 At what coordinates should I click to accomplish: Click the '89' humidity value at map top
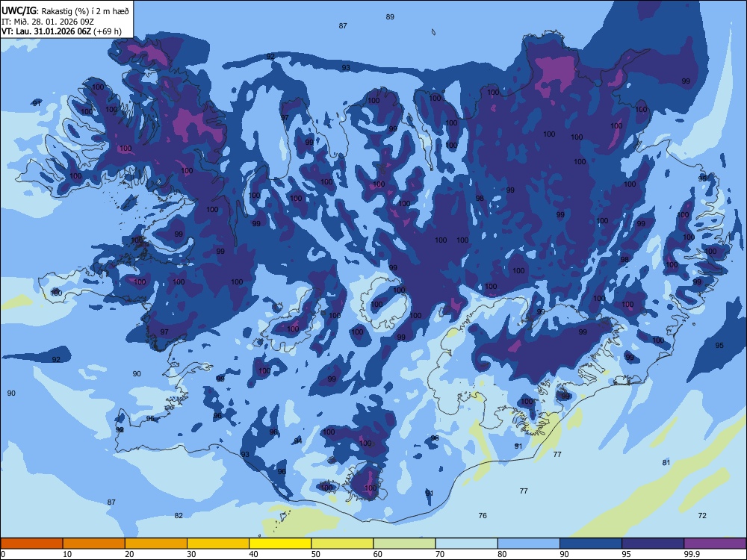pyautogui.click(x=390, y=16)
